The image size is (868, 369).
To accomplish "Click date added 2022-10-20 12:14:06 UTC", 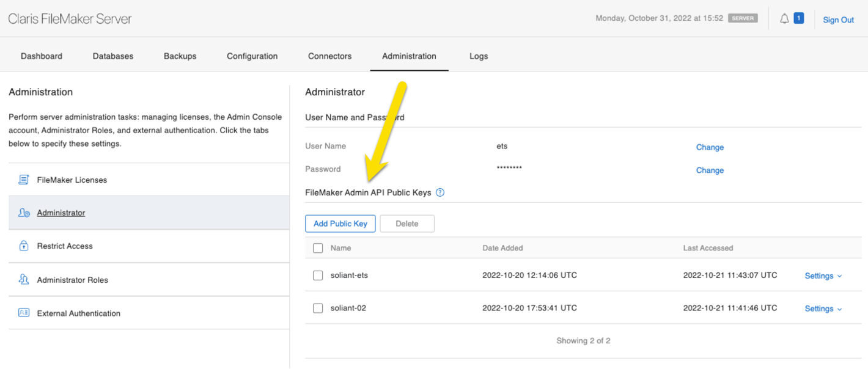I will click(x=529, y=276).
